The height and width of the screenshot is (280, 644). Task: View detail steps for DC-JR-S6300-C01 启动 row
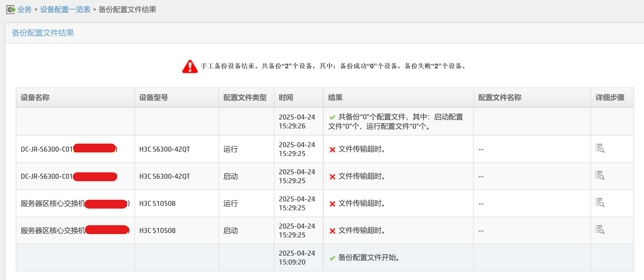click(600, 176)
